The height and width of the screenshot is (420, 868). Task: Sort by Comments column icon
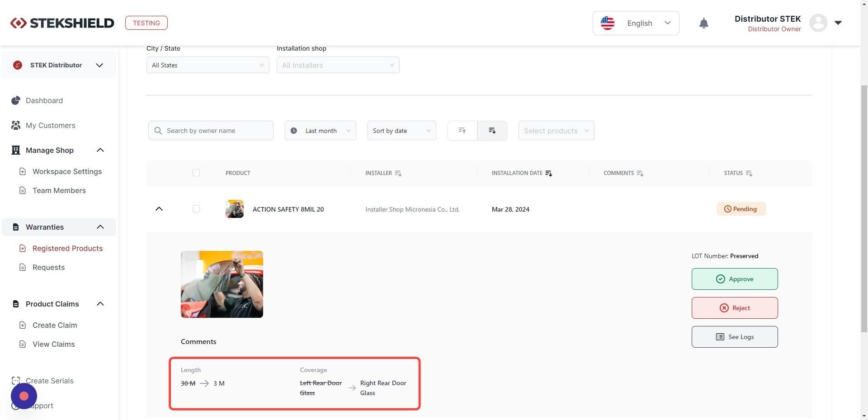640,173
